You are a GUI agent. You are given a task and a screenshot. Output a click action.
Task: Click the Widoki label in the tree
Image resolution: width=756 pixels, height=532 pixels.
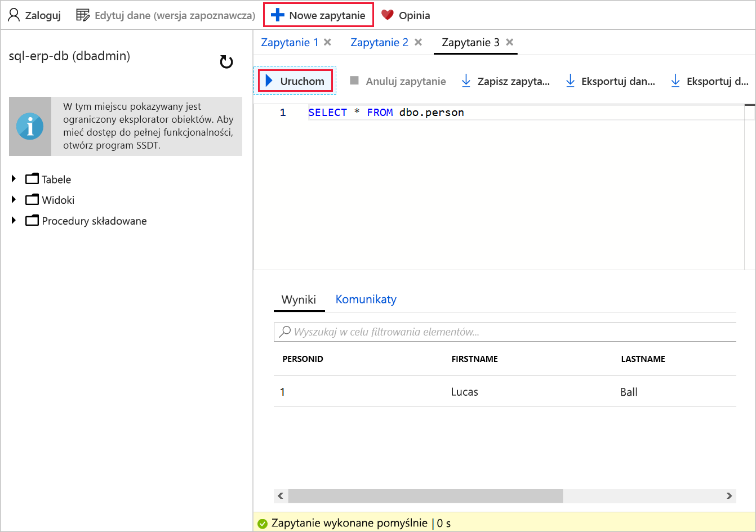pyautogui.click(x=58, y=200)
